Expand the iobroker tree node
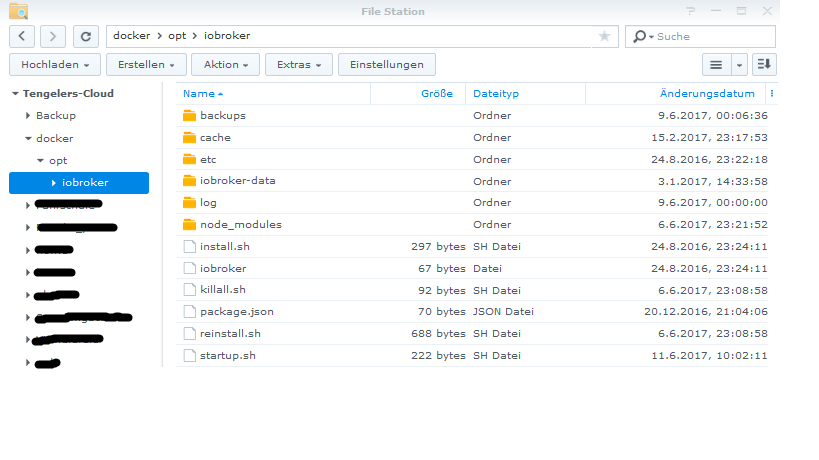 tap(53, 183)
